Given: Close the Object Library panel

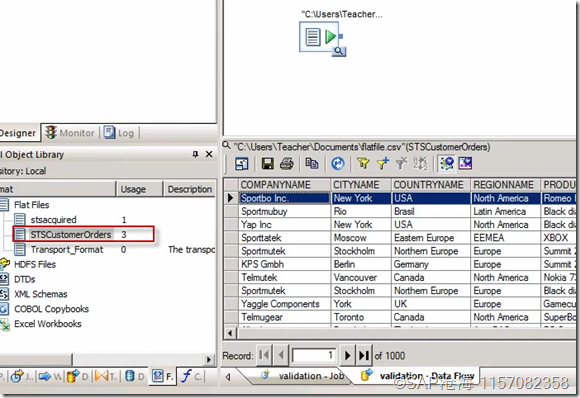Looking at the screenshot, I should (x=209, y=154).
